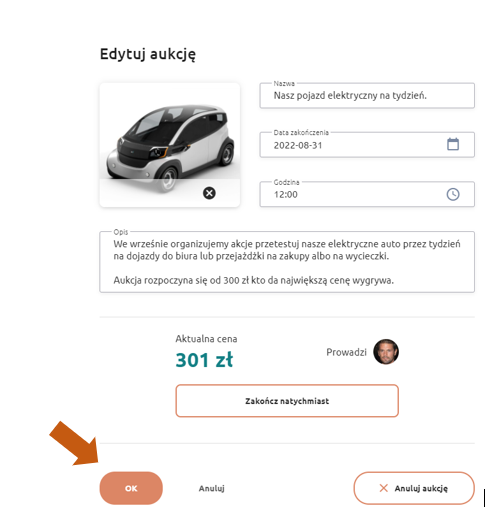
Task: Click the Zakończ natychmiast button
Action: pyautogui.click(x=287, y=401)
